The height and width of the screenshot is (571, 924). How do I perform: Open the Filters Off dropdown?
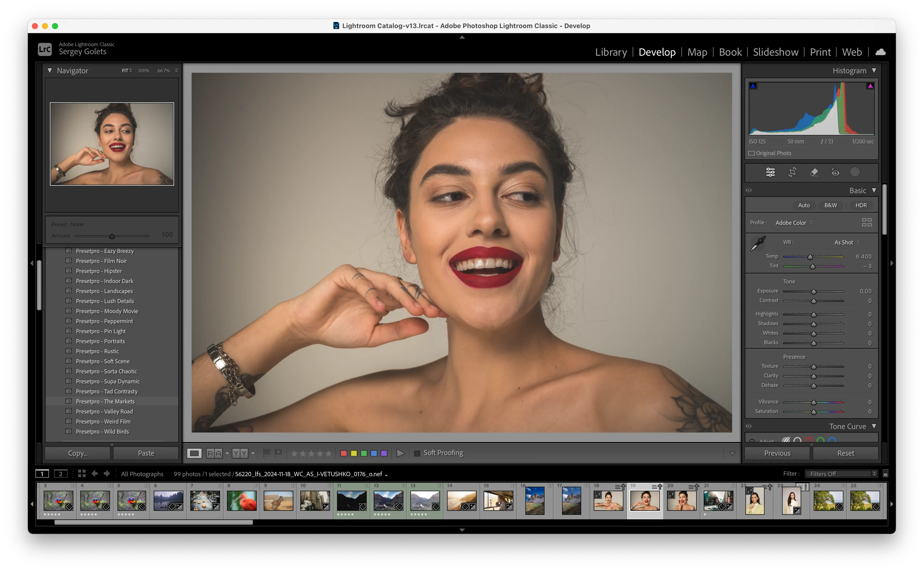[x=841, y=474]
